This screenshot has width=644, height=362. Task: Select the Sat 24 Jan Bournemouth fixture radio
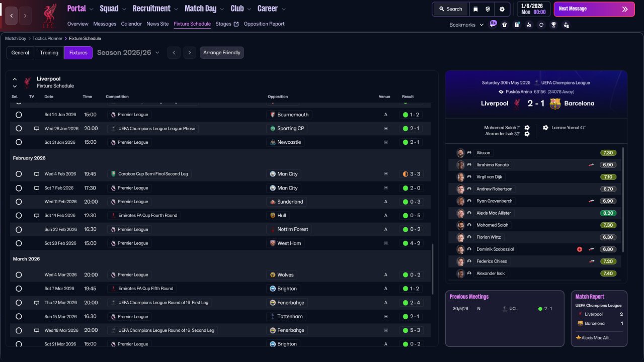19,115
